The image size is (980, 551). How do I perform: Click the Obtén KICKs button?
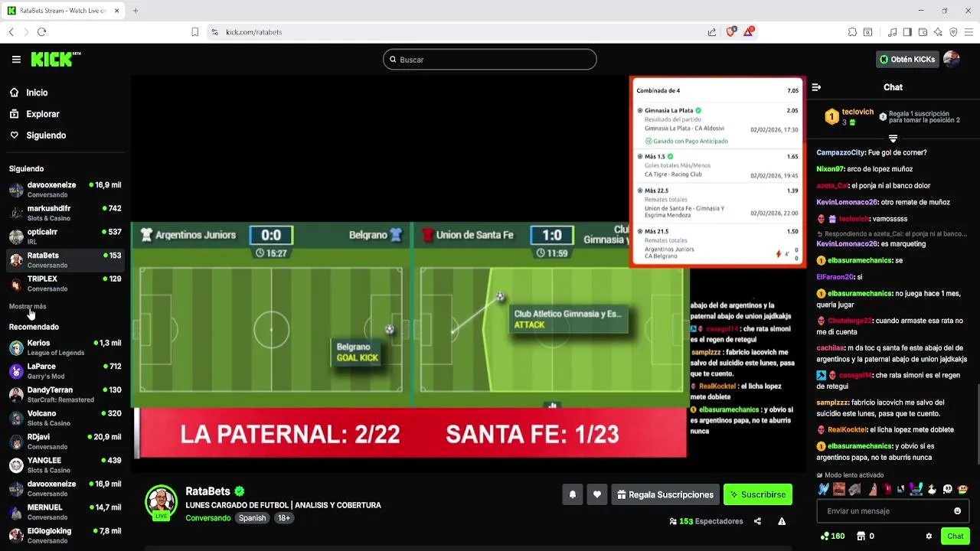pos(907,60)
